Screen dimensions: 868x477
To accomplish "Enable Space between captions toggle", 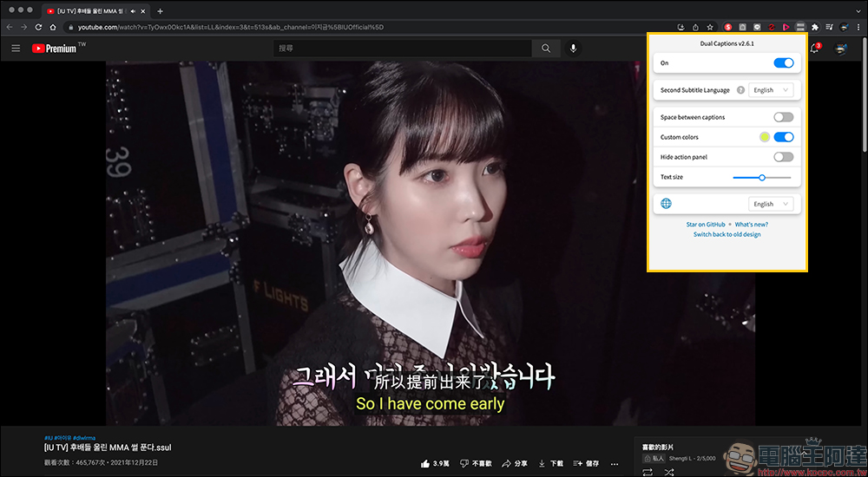I will [783, 117].
